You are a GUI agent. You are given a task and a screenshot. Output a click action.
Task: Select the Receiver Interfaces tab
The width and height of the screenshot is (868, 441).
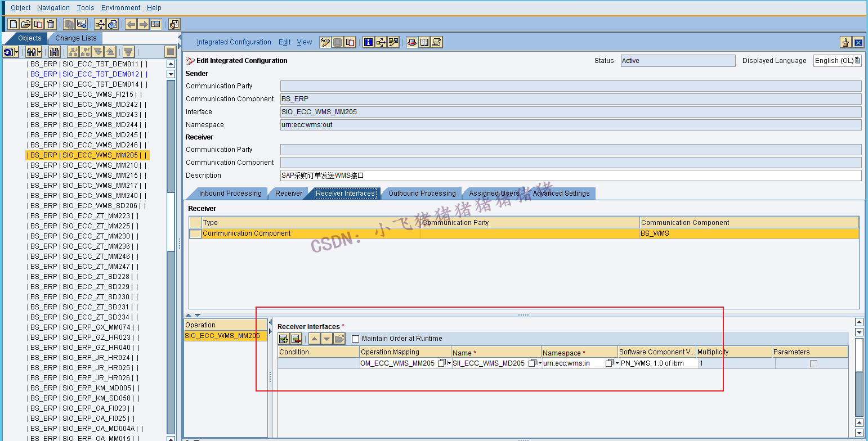[x=346, y=193]
